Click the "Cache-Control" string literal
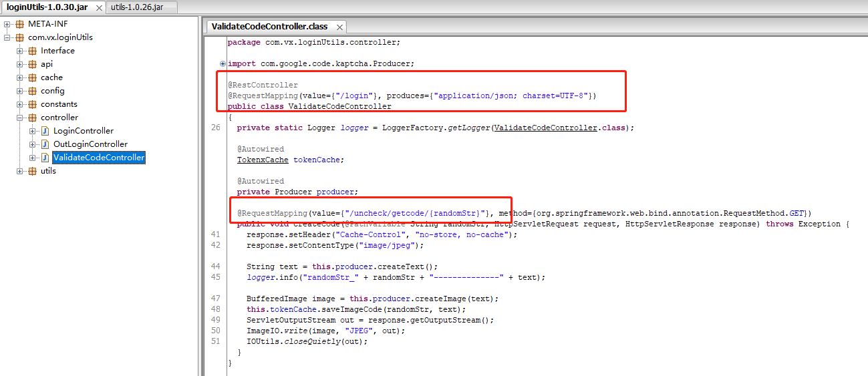Viewport: 868px width, 376px height. pyautogui.click(x=372, y=234)
